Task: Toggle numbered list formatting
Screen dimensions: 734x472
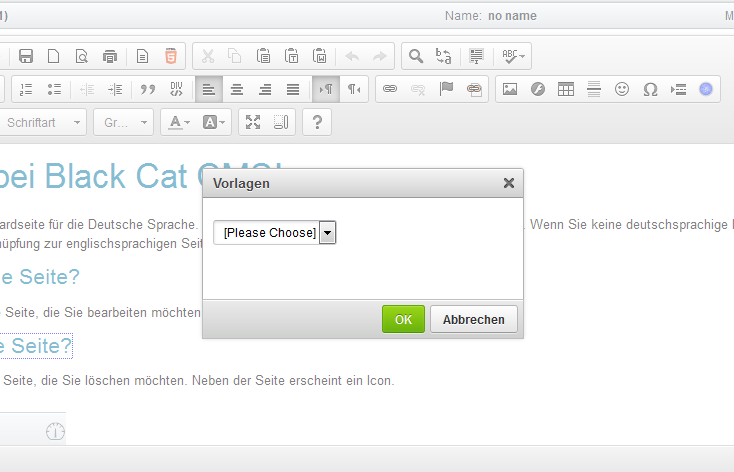Action: click(x=26, y=89)
